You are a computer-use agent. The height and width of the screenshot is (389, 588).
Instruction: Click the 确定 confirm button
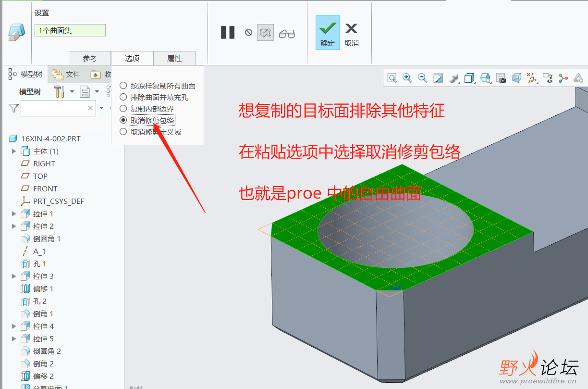pos(328,33)
